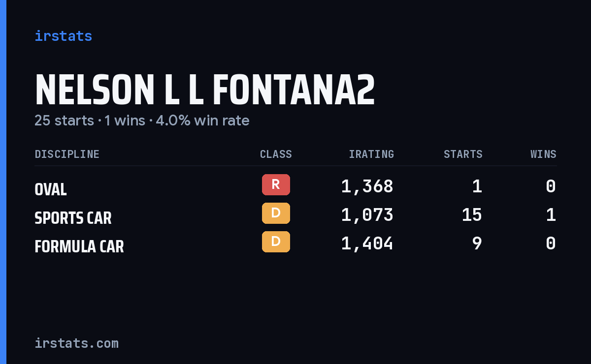591x364 pixels.
Task: Select the Oval discipline row label
Action: pyautogui.click(x=51, y=189)
